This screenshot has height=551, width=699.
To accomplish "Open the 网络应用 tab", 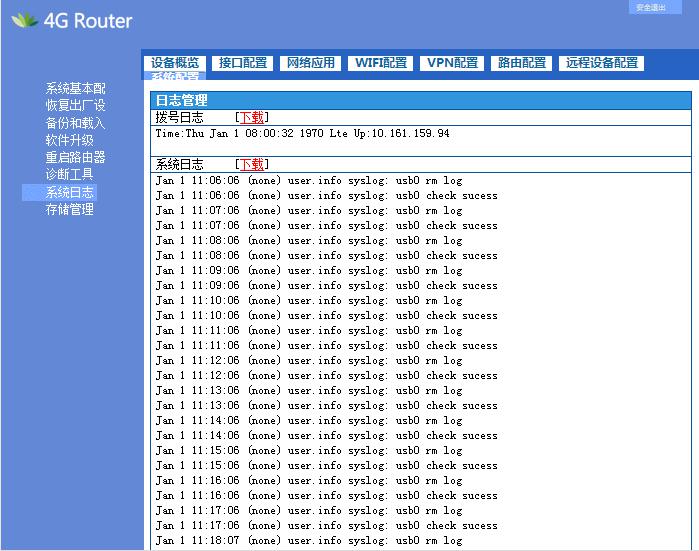I will 311,63.
